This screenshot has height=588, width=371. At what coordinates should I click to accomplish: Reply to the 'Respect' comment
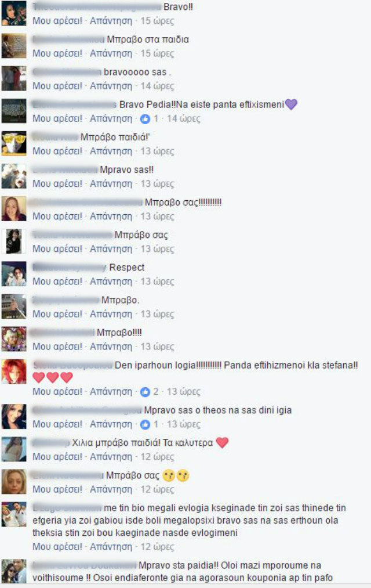click(111, 282)
